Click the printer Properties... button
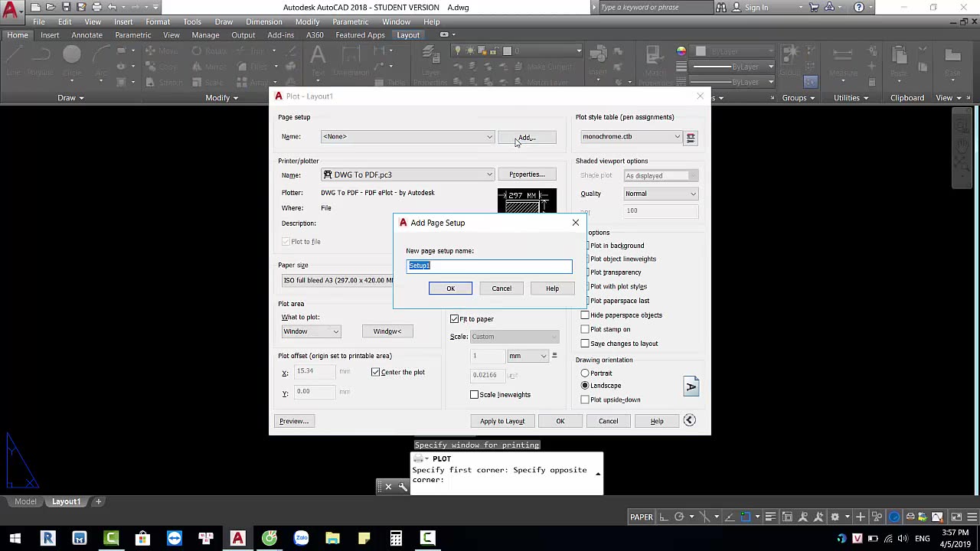The height and width of the screenshot is (551, 980). 527,174
